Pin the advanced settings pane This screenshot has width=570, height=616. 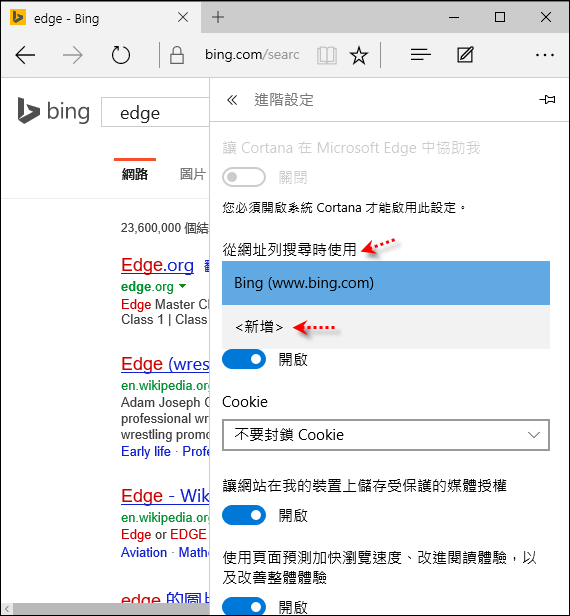[x=547, y=100]
